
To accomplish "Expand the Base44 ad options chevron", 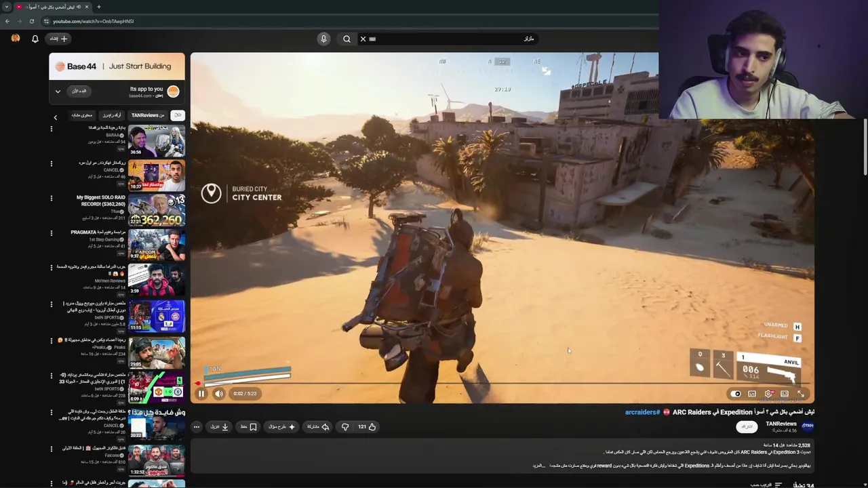I will point(58,91).
